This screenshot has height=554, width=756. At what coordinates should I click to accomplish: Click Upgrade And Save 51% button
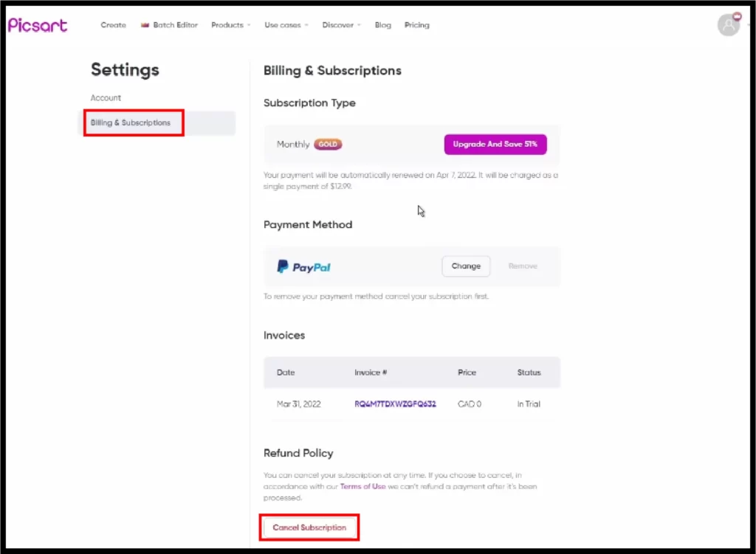(495, 144)
